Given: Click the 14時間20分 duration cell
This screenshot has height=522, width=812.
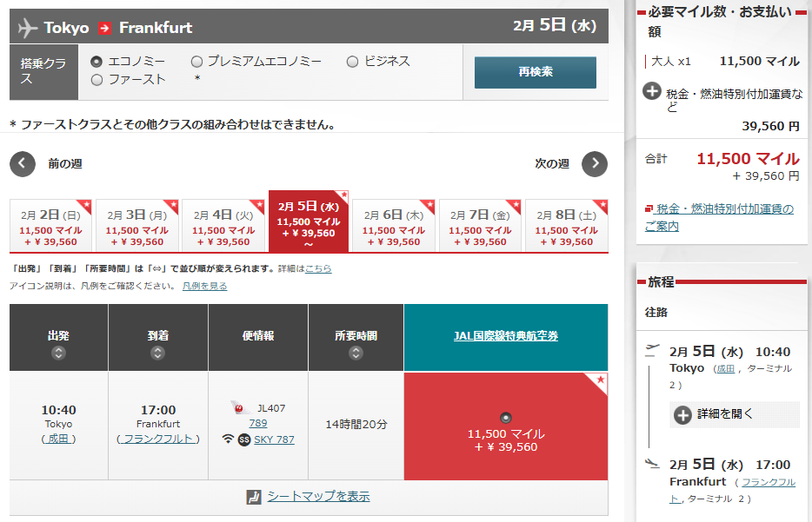Looking at the screenshot, I should 356,425.
